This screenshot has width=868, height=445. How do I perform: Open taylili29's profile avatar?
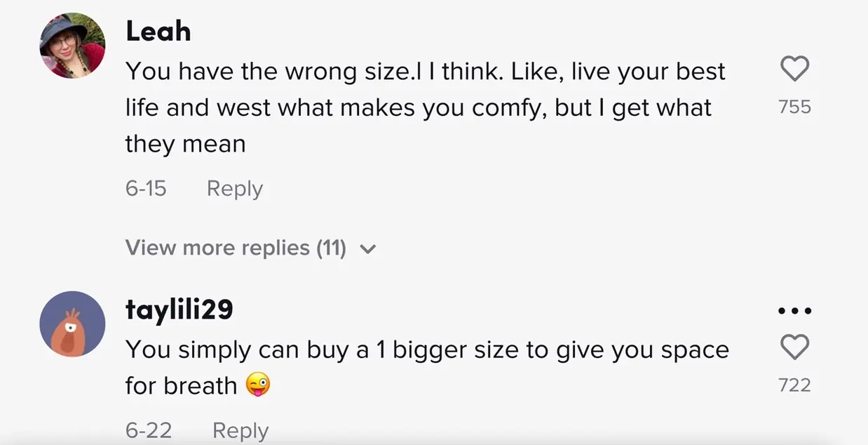(72, 324)
